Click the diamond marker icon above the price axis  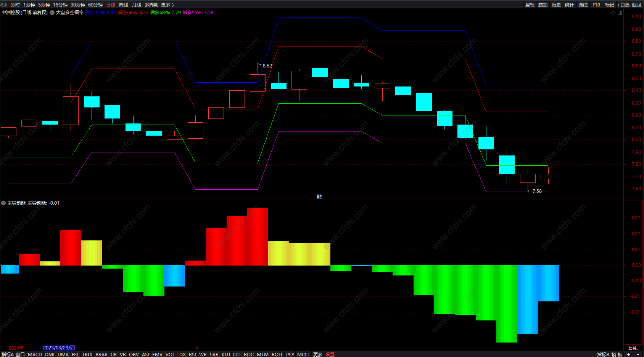pos(613,13)
